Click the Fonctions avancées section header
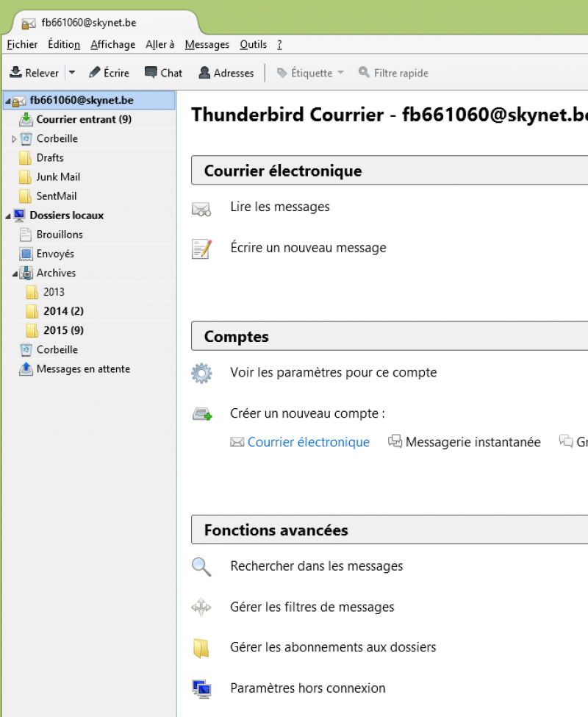 [390, 530]
